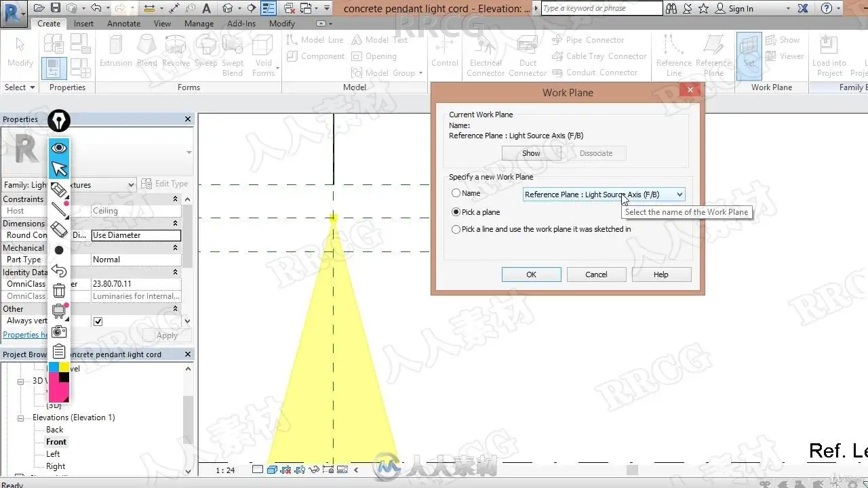Click the binoculars search icon
This screenshot has width=868, height=488.
671,8
